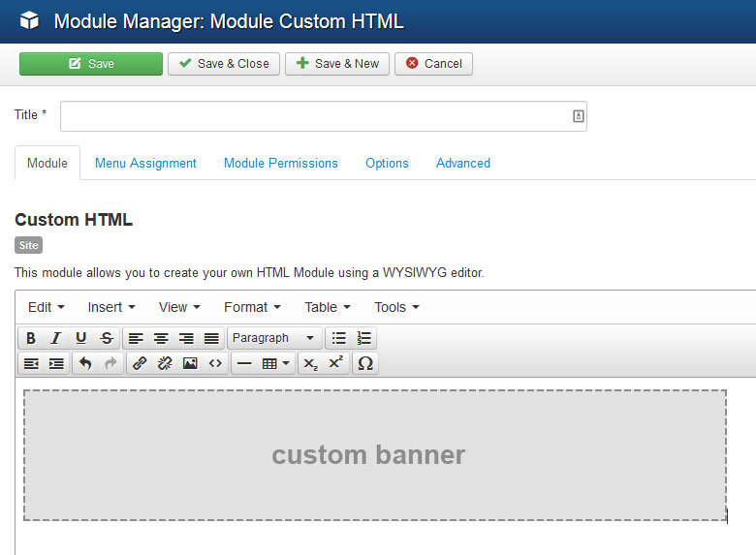
Task: Click the custom banner placeholder
Action: tap(375, 455)
